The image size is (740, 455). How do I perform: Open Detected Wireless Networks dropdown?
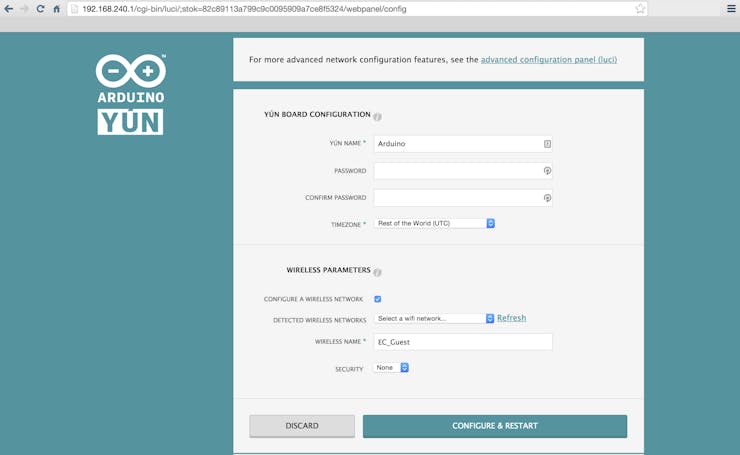click(x=434, y=319)
